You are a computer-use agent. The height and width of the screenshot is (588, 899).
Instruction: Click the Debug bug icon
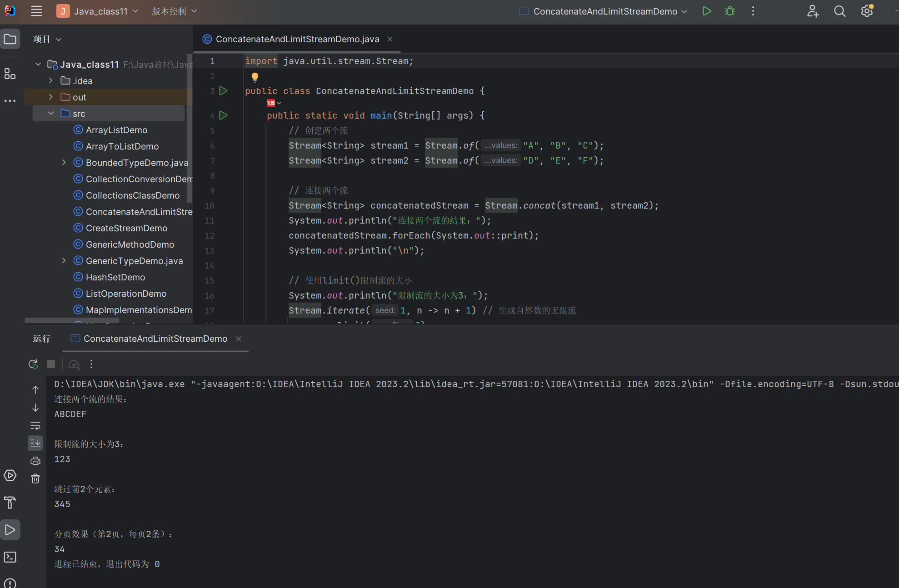tap(730, 11)
